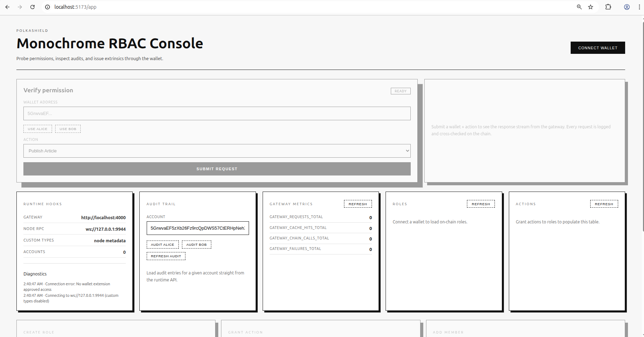The width and height of the screenshot is (644, 337).
Task: Click the Verify permission heading
Action: coord(48,90)
